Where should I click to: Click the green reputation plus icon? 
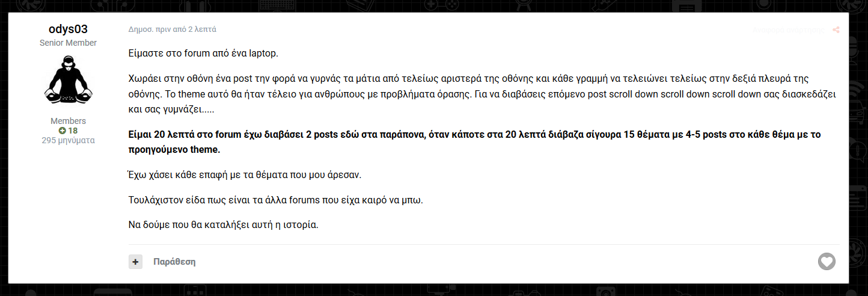coord(62,131)
